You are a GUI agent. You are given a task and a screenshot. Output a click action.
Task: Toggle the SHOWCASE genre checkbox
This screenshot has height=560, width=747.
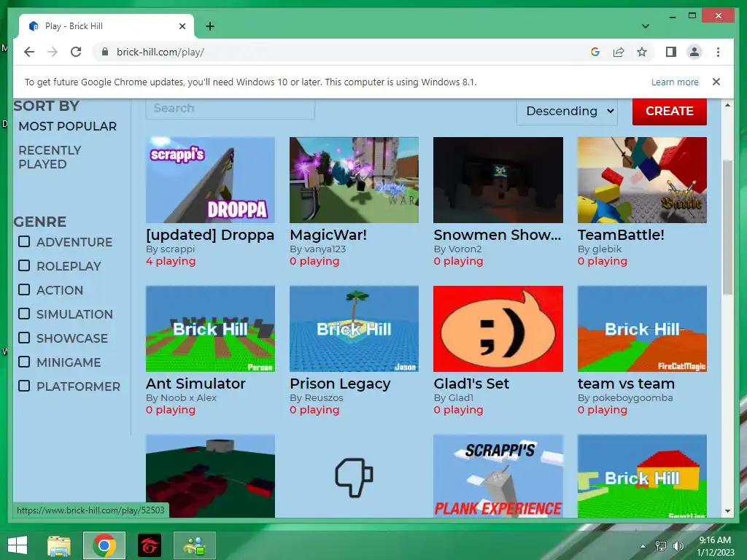[24, 338]
